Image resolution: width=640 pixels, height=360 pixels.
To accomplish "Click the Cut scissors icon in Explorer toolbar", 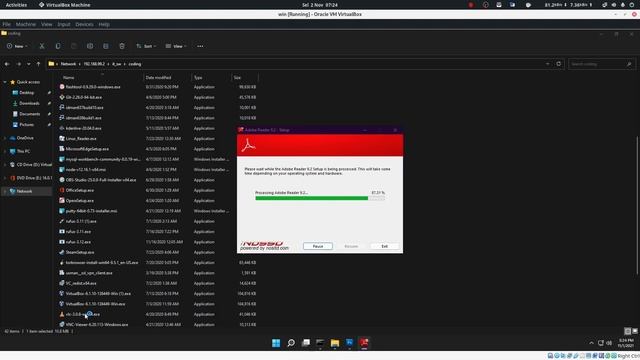I will pyautogui.click(x=42, y=46).
